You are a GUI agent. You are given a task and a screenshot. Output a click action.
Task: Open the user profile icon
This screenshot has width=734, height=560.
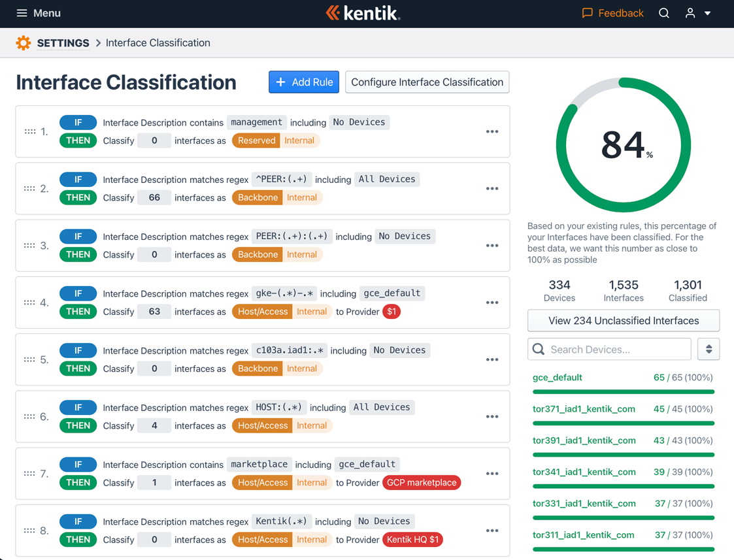(x=690, y=13)
